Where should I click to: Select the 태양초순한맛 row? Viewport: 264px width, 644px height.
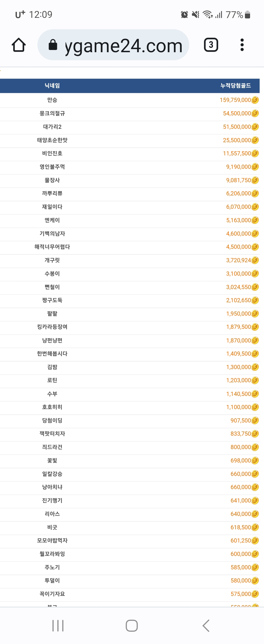point(130,140)
